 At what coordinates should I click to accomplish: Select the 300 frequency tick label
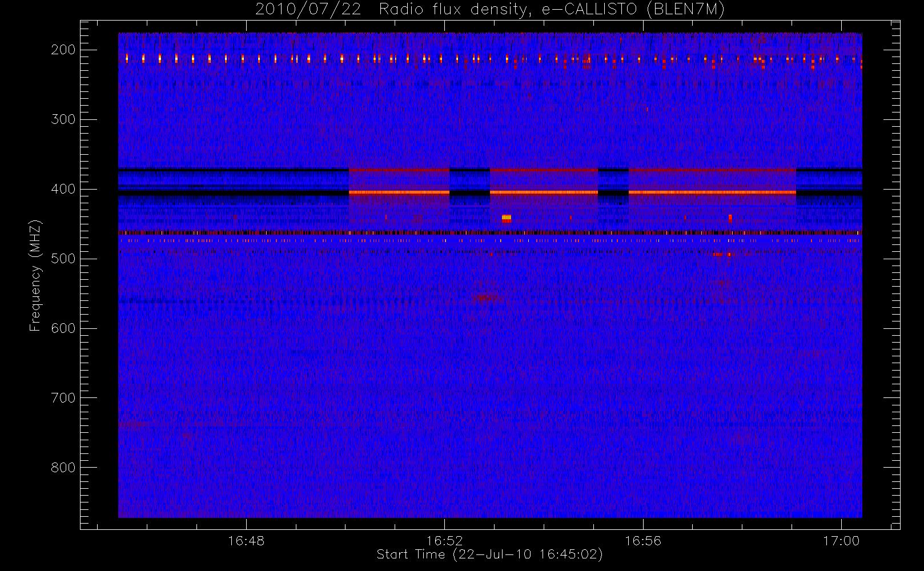pos(63,119)
